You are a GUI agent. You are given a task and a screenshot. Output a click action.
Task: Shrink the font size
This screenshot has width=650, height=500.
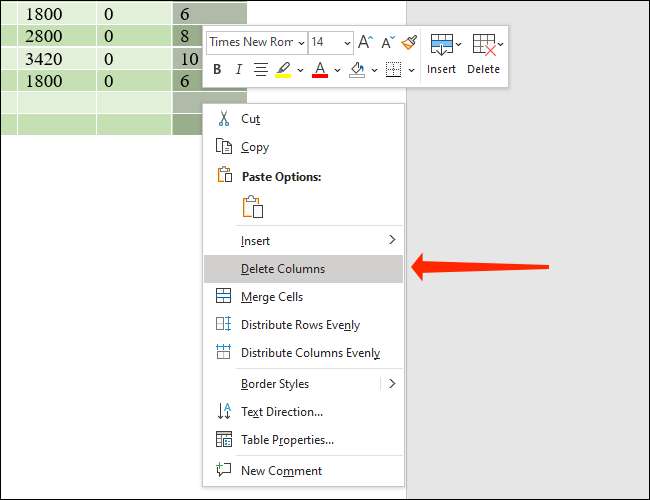(388, 42)
